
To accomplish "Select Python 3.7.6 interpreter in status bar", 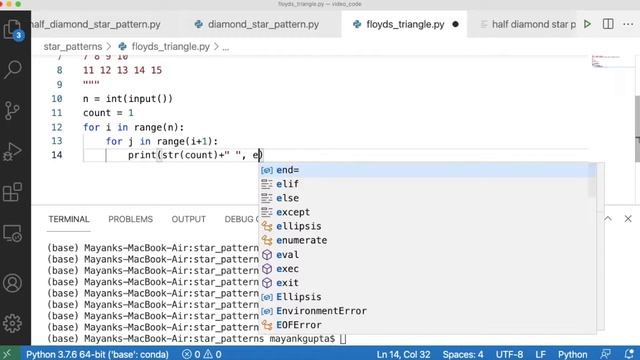I will pos(98,354).
